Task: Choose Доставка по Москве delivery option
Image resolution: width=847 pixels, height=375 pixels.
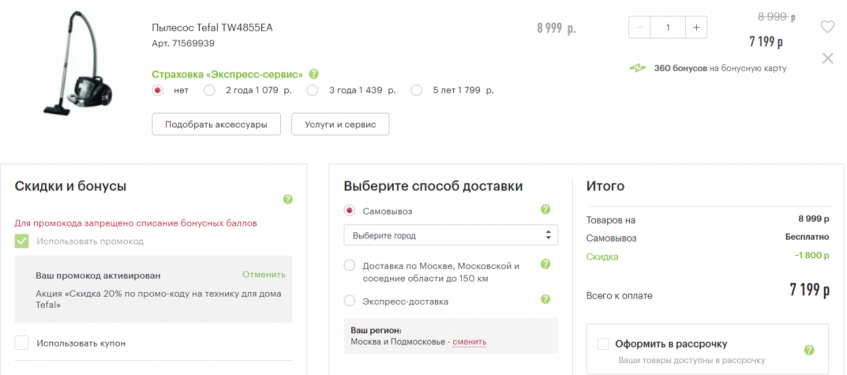Action: 349,266
